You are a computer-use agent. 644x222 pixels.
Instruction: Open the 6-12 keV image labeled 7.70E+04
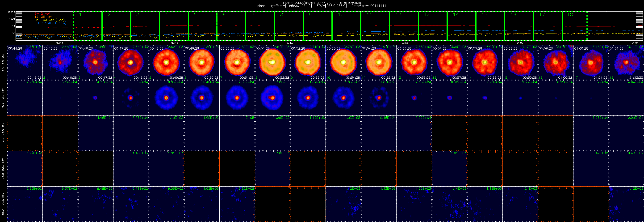pyautogui.click(x=485, y=98)
